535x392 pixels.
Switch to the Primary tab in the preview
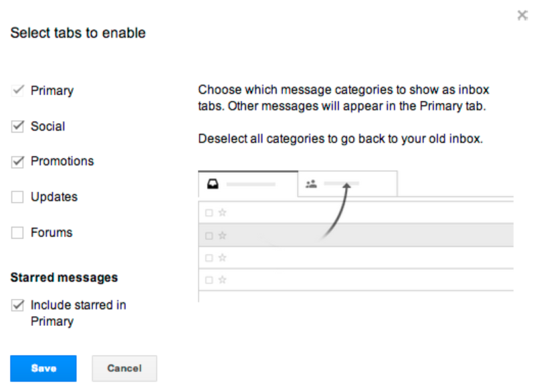(x=247, y=183)
